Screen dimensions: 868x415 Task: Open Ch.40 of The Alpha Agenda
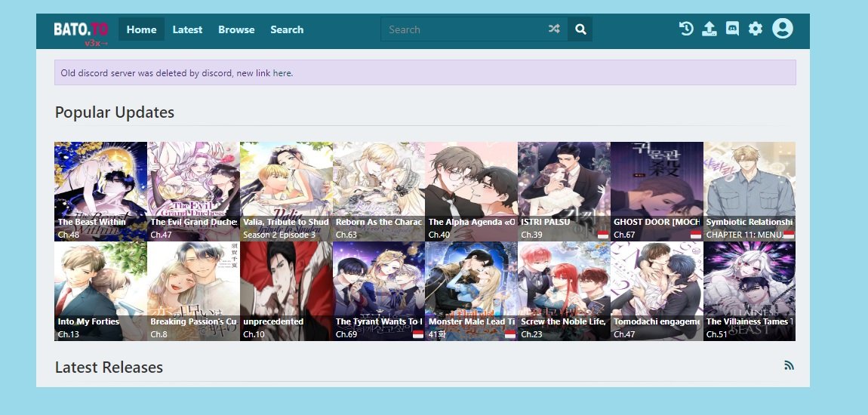click(439, 235)
